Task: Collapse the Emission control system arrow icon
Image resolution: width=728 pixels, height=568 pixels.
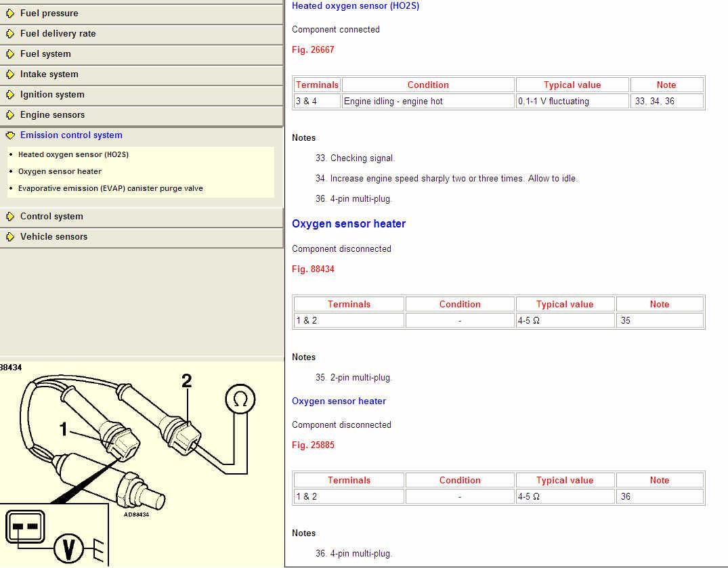Action: [x=10, y=135]
